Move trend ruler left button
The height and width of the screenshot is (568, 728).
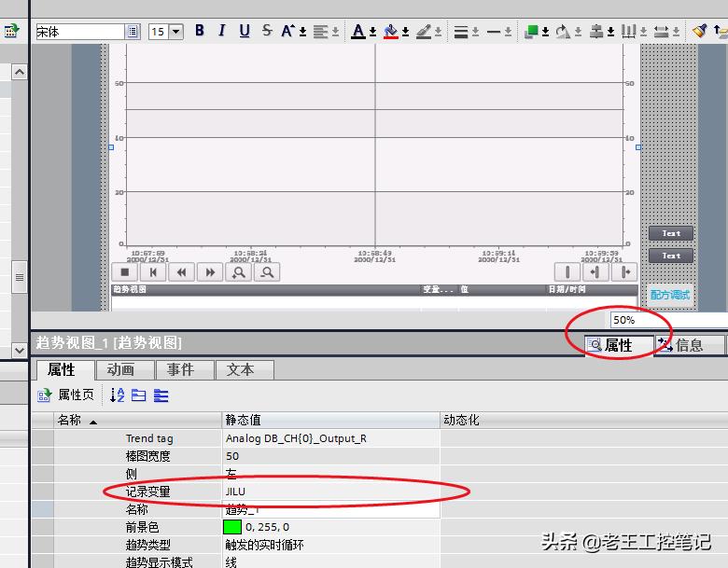(x=595, y=272)
